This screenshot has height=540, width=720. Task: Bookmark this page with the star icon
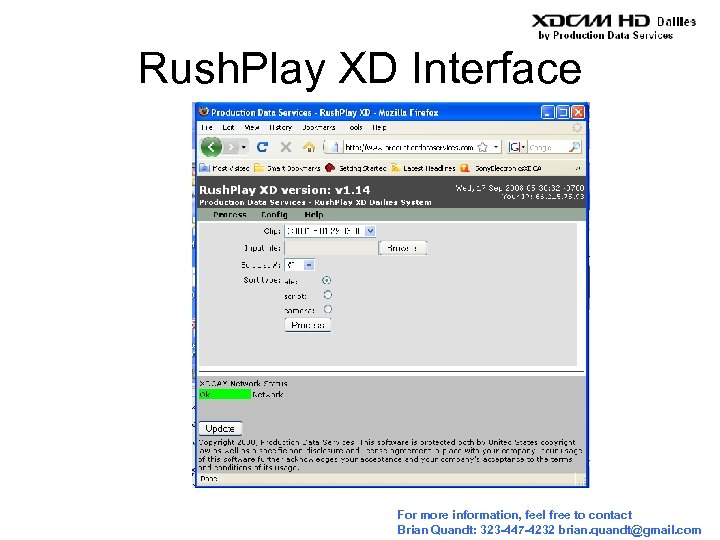[x=483, y=147]
